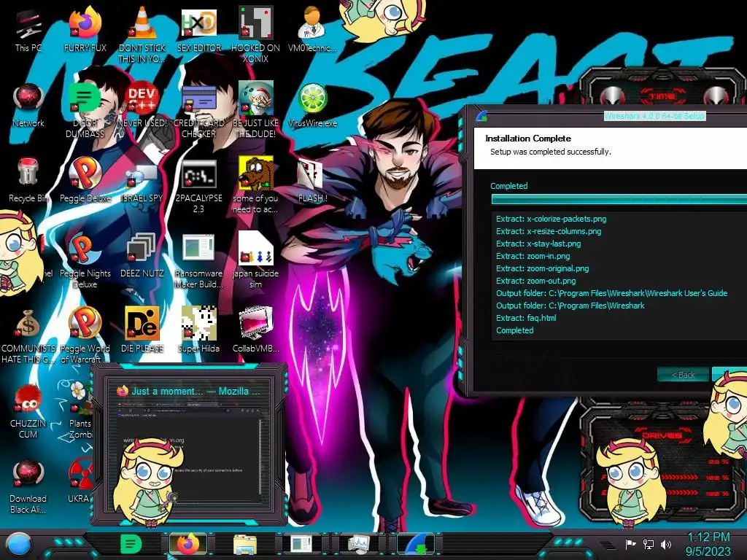Select the 'Extract: x-colorize-packets.png' log line

point(551,219)
